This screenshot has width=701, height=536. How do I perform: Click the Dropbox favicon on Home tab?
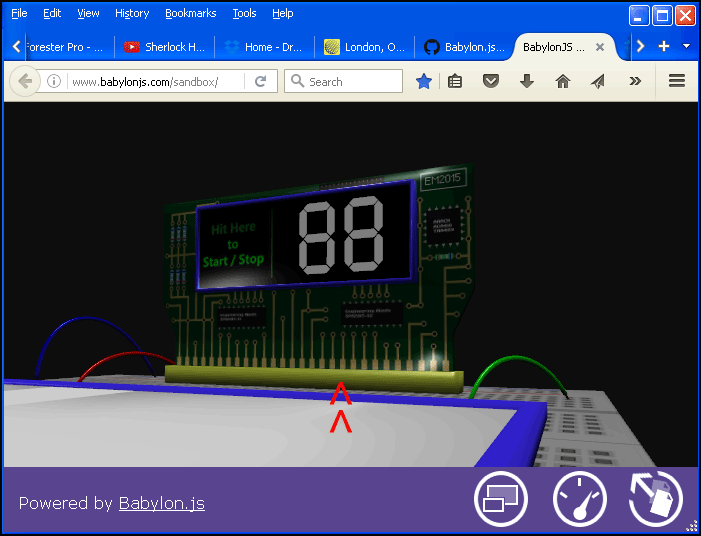coord(232,47)
